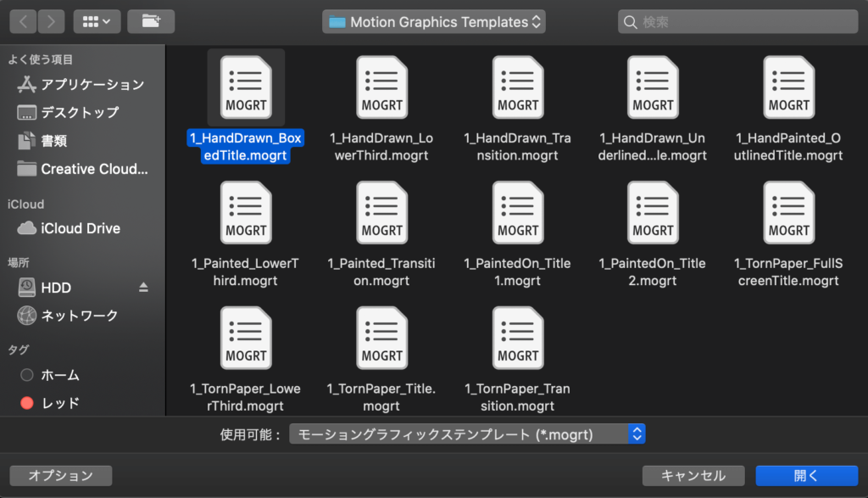Viewport: 868px width, 498px height.
Task: Select the 1_HandPainted_OutlinedTitle.mogrt file icon
Action: click(x=789, y=87)
